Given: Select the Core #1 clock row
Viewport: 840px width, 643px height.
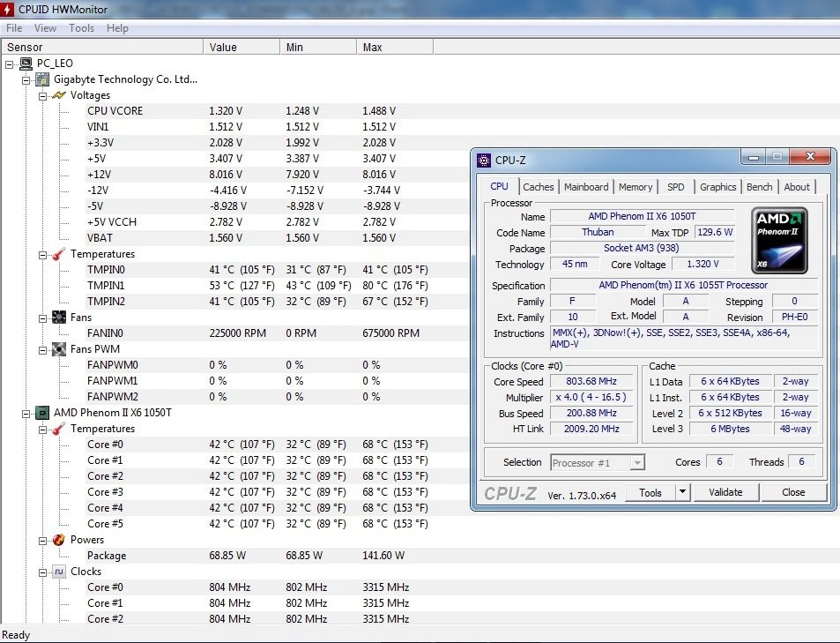Looking at the screenshot, I should [x=259, y=603].
